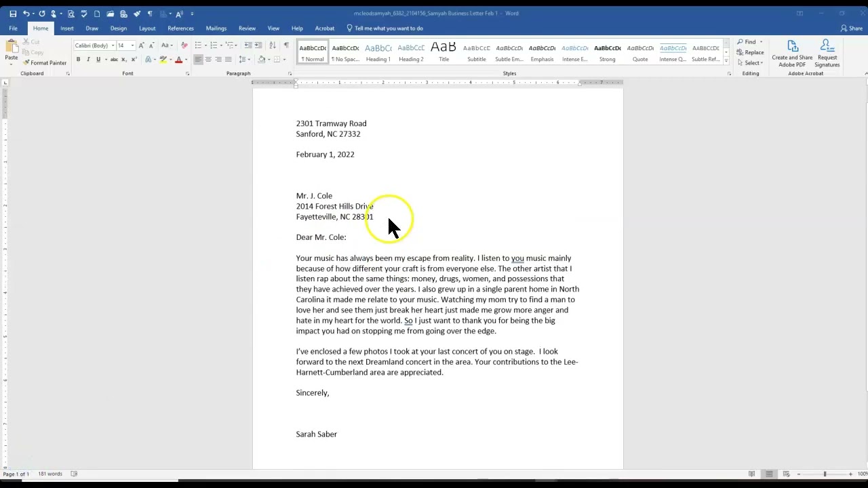Click Tell me what you want to do
Viewport: 868px width, 488px height.
point(384,28)
